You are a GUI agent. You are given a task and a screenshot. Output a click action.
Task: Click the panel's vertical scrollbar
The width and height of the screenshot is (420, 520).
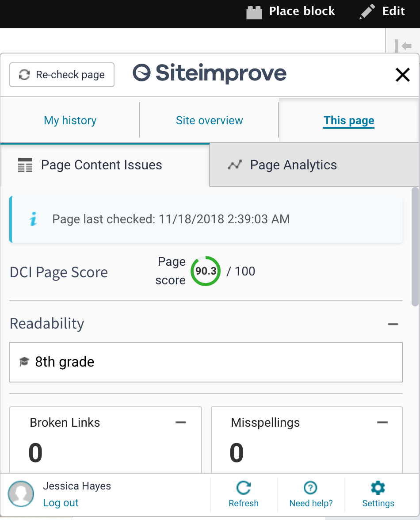point(415,248)
